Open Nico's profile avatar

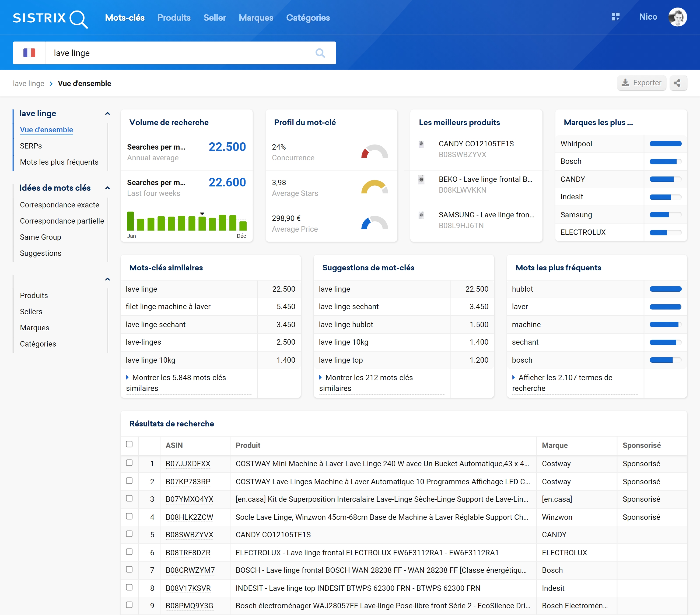pos(677,17)
